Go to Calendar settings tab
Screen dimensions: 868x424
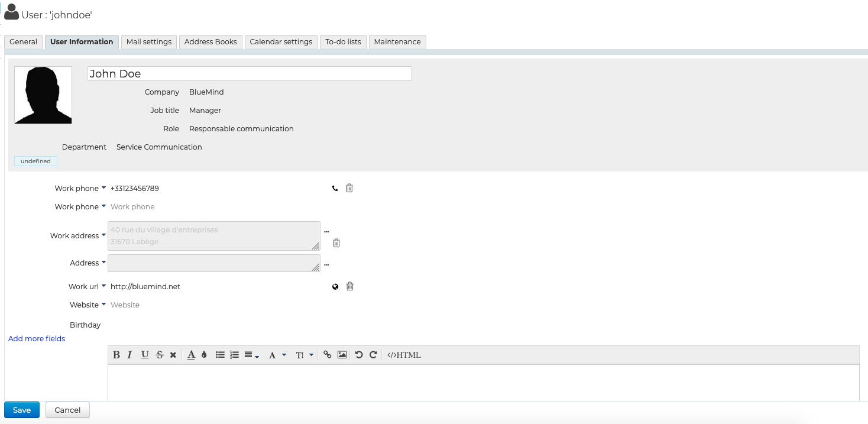pyautogui.click(x=281, y=42)
